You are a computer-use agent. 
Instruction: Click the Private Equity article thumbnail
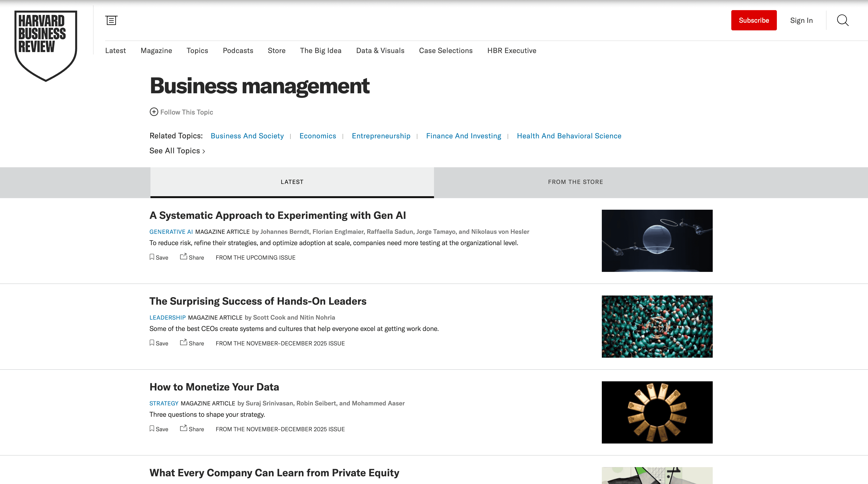[x=657, y=476]
